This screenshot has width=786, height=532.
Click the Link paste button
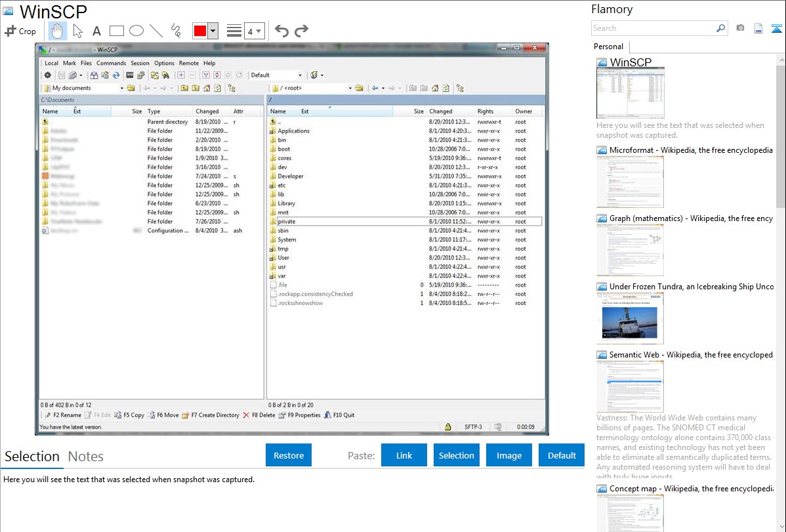point(404,455)
